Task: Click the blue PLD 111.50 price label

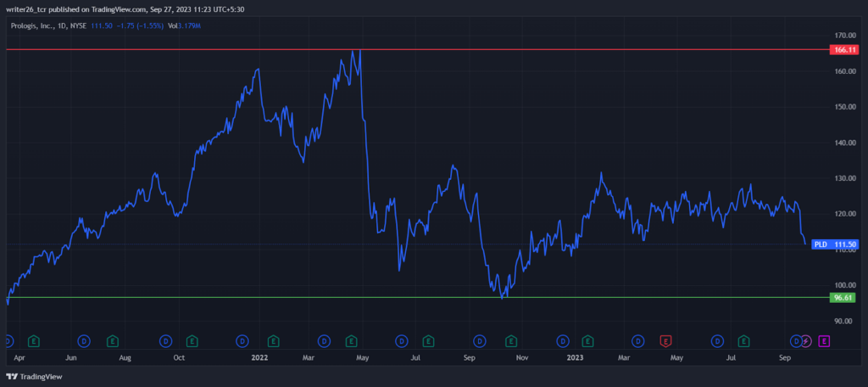Action: pos(835,244)
